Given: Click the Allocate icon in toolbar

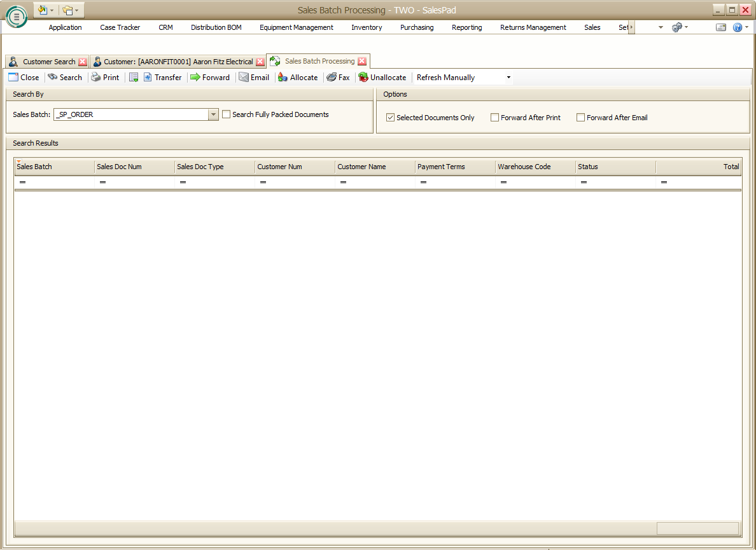Looking at the screenshot, I should coord(283,78).
